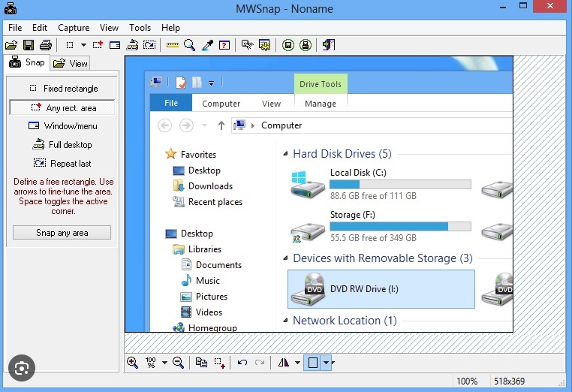Click the 518x369 size in status bar
This screenshot has height=392, width=572.
point(509,381)
